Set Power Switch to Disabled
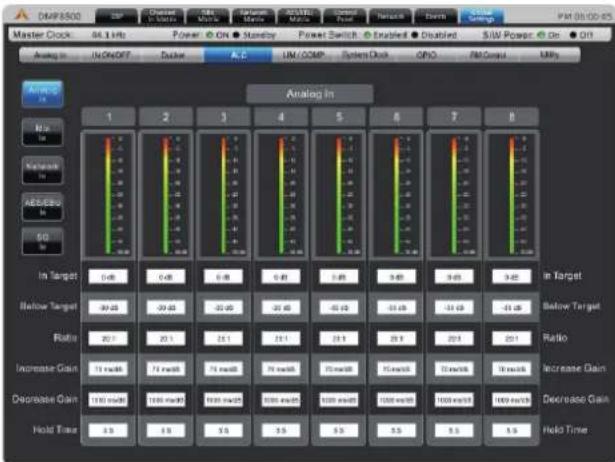This screenshot has width=615, height=462. tap(415, 35)
